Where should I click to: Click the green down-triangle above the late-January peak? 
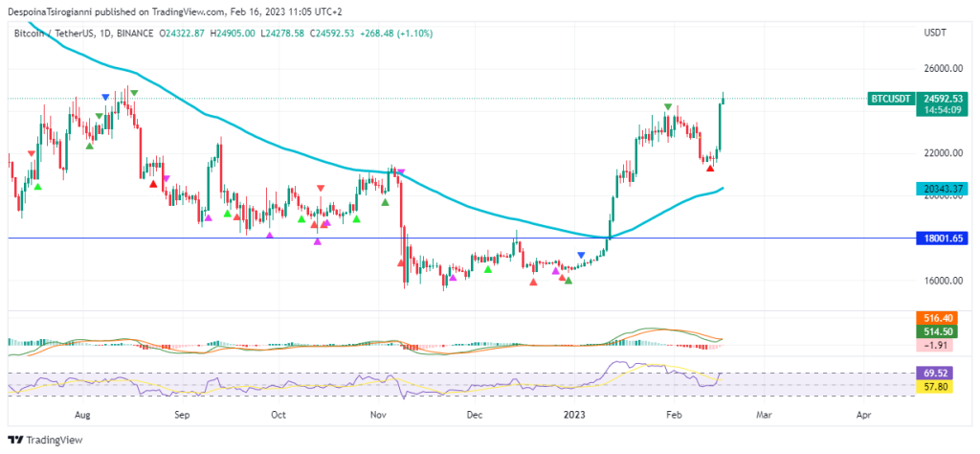click(668, 106)
